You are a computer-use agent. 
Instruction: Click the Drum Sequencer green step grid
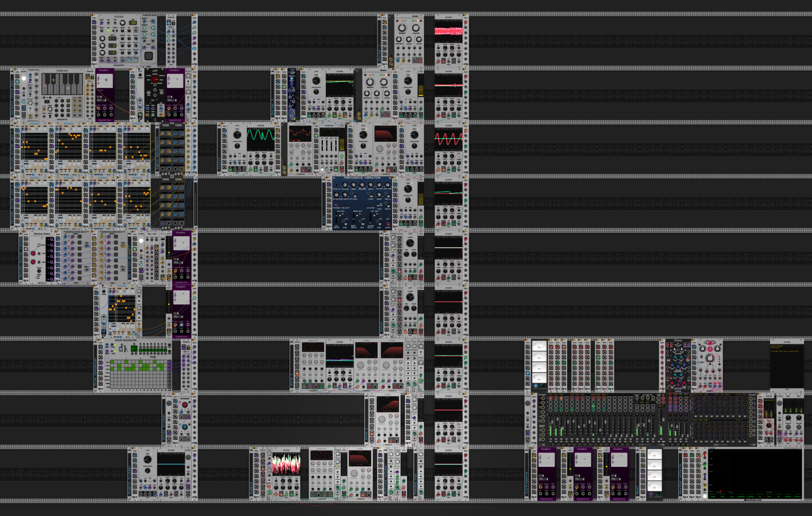(x=138, y=373)
